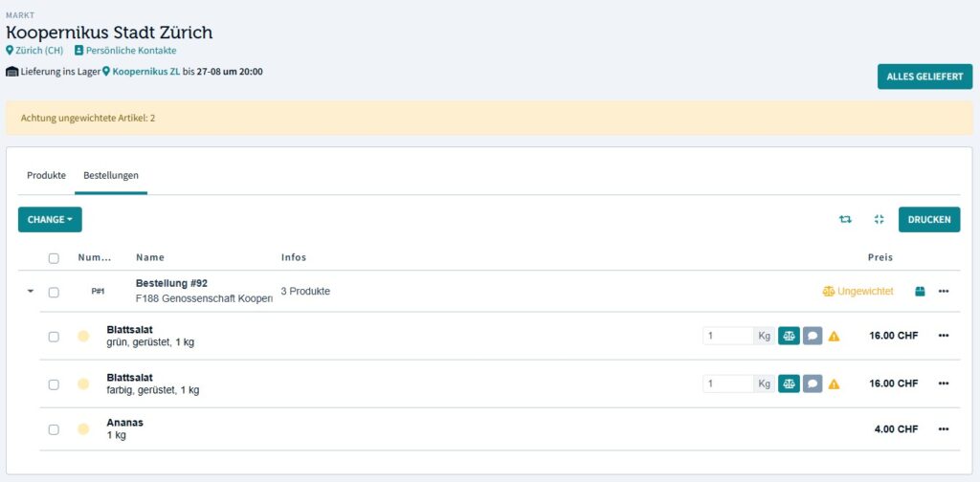Check the Bestellung #92 checkbox
This screenshot has width=980, height=482.
click(x=54, y=292)
